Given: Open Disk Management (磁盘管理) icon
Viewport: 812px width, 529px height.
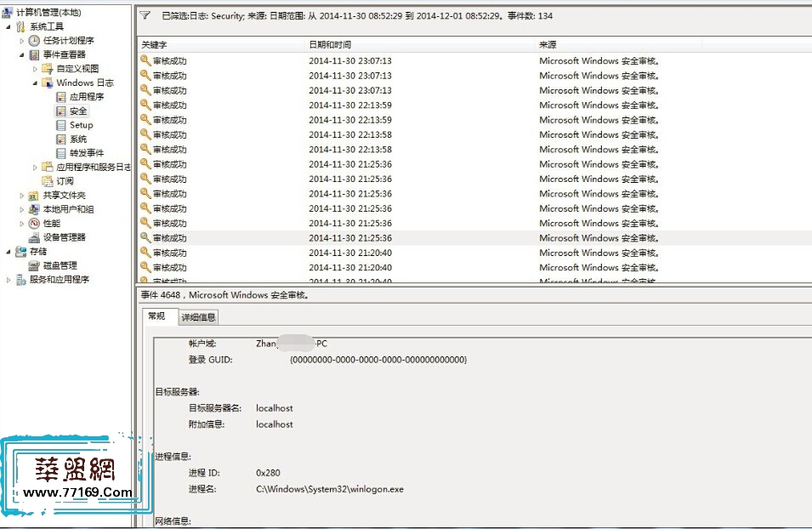Looking at the screenshot, I should [x=34, y=265].
